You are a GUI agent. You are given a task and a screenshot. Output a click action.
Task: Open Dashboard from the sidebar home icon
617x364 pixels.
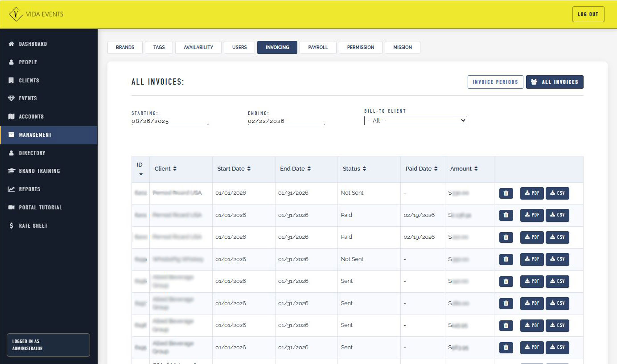[x=12, y=44]
